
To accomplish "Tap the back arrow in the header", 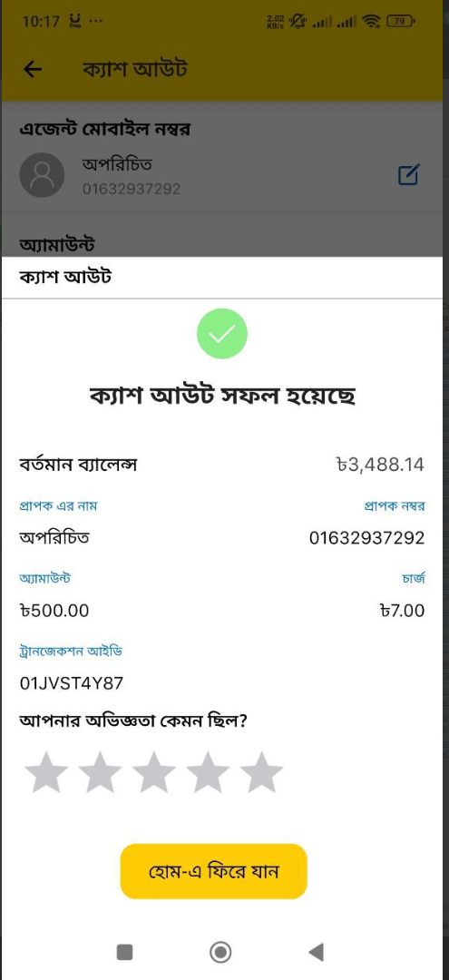I will coord(33,69).
